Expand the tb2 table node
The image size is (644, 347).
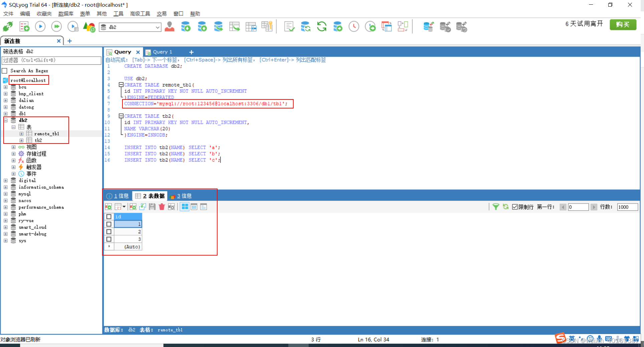[x=21, y=140]
